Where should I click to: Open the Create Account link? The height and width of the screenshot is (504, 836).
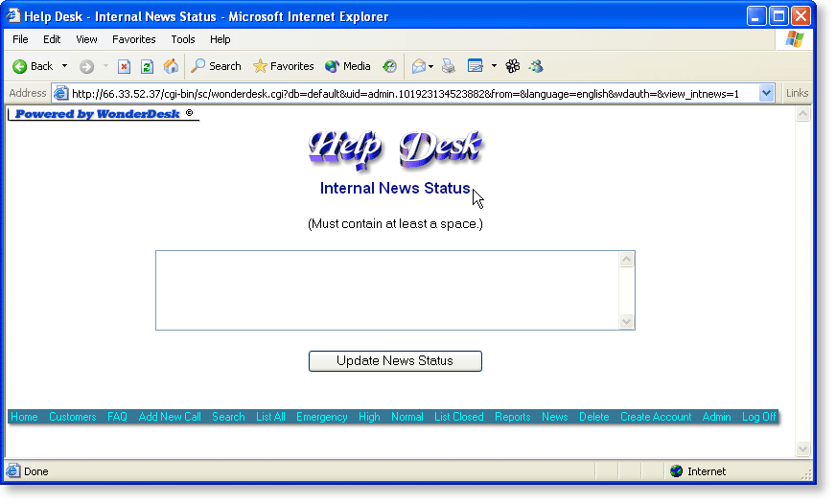(x=655, y=417)
